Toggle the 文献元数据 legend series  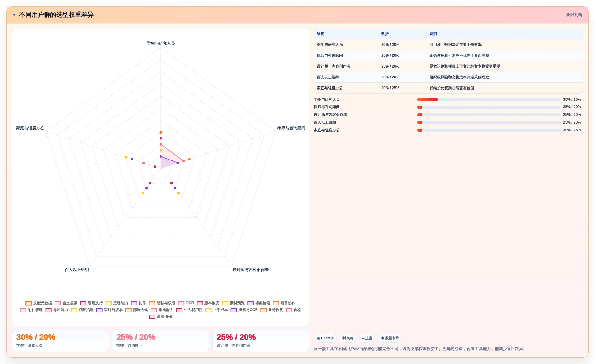coord(39,303)
